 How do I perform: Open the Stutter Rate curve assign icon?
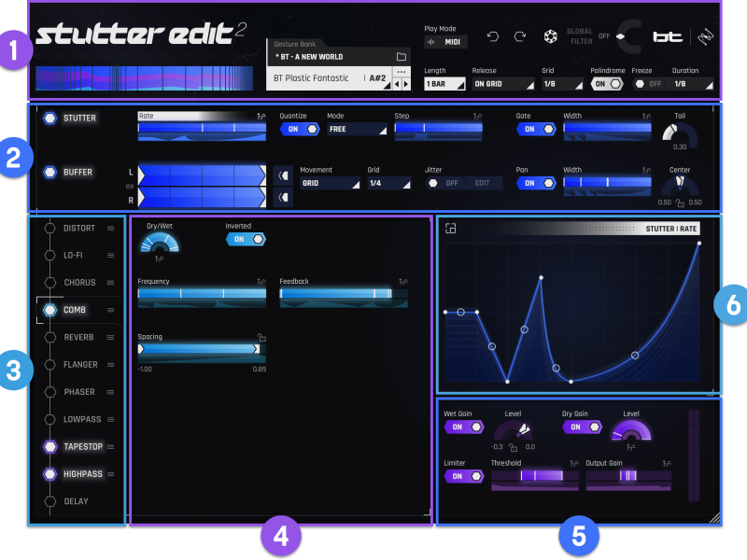coord(261,116)
